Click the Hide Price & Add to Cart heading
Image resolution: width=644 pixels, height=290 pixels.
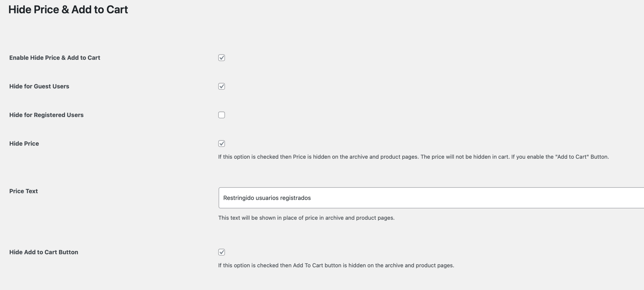(x=68, y=9)
